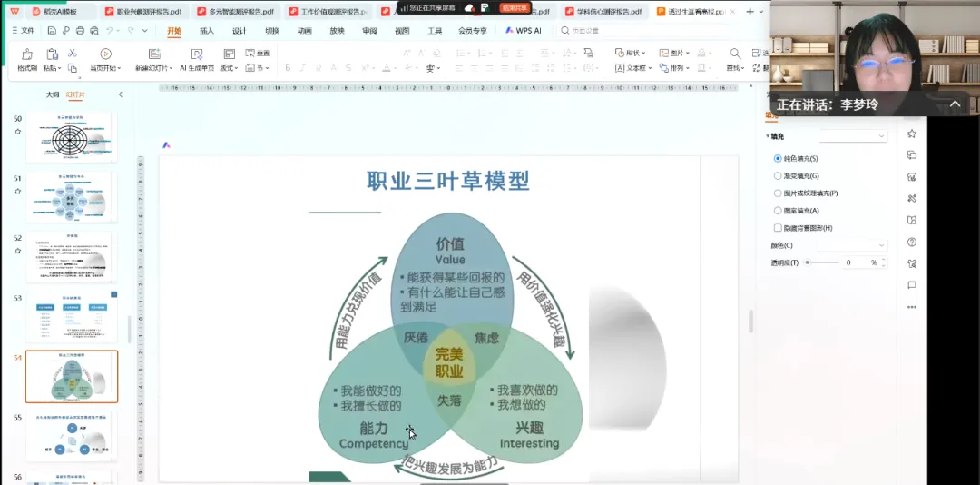Viewport: 980px width, 485px height.
Task: Open the Animation (动画) ribbon tab
Action: pyautogui.click(x=304, y=31)
